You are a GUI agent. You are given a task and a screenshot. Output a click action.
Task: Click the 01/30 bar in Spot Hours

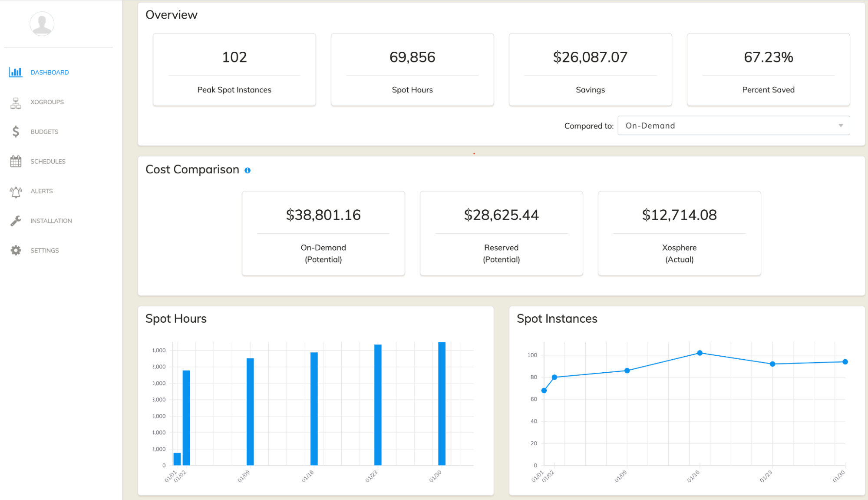click(442, 404)
